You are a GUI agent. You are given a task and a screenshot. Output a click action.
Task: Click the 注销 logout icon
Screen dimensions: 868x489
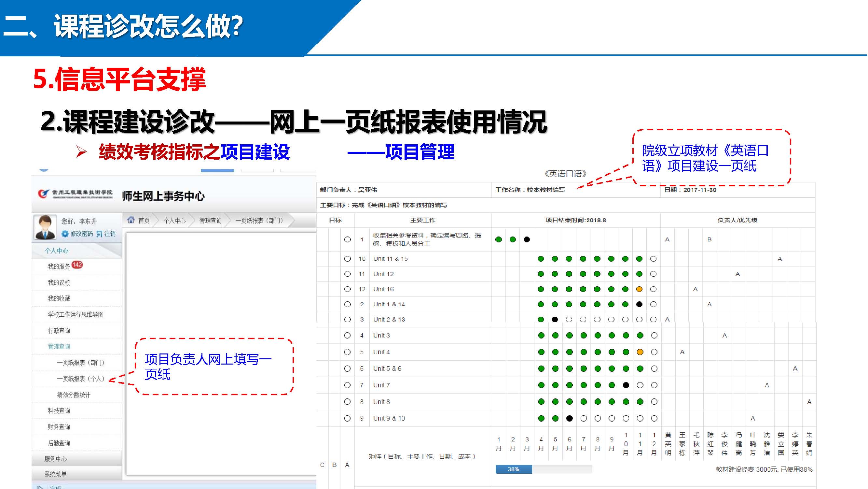[99, 234]
